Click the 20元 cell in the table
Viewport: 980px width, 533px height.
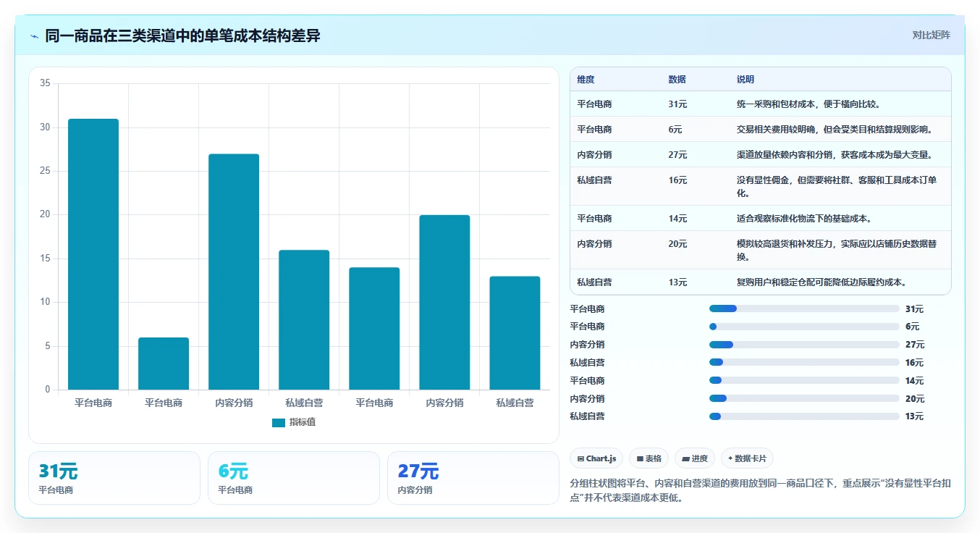point(677,244)
